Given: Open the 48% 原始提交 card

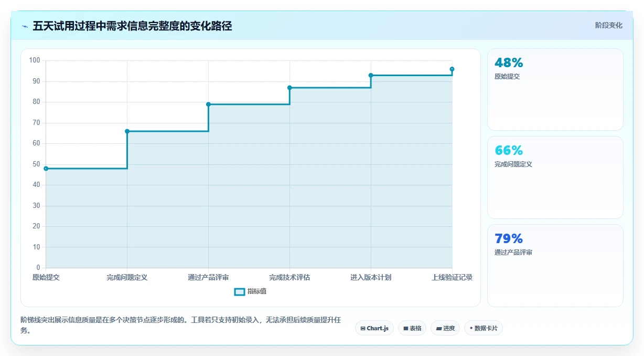Looking at the screenshot, I should click(555, 89).
